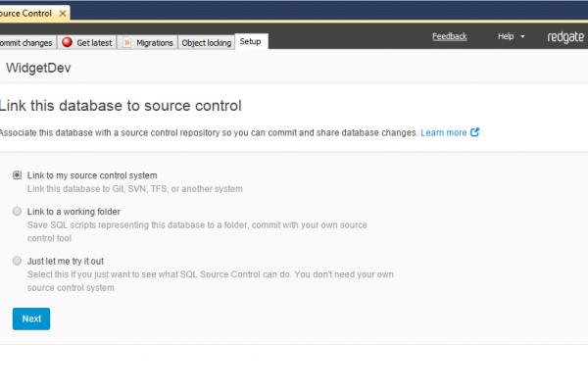Switch to the Object locking tab
588x392 pixels.
tap(206, 43)
